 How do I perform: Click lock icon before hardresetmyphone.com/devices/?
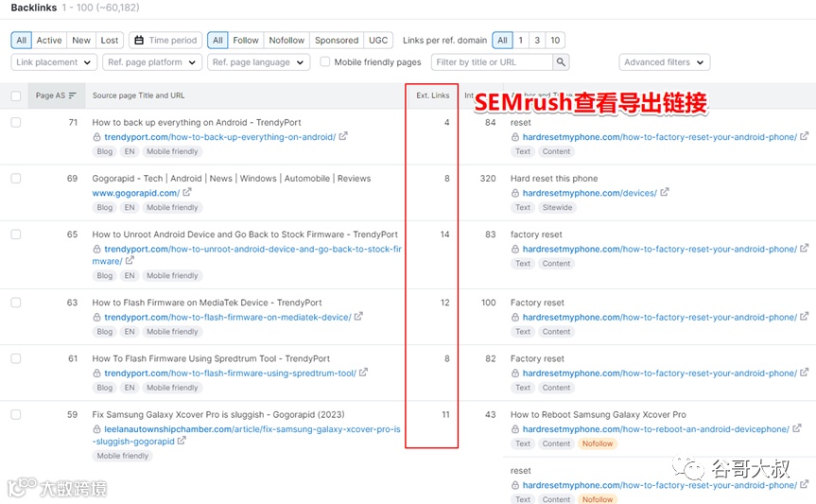click(514, 193)
